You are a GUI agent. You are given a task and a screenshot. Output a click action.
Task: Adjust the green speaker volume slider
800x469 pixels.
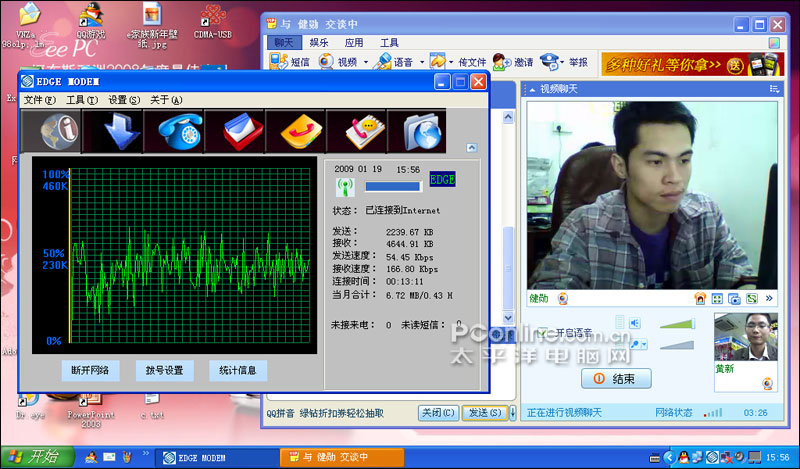pos(677,324)
